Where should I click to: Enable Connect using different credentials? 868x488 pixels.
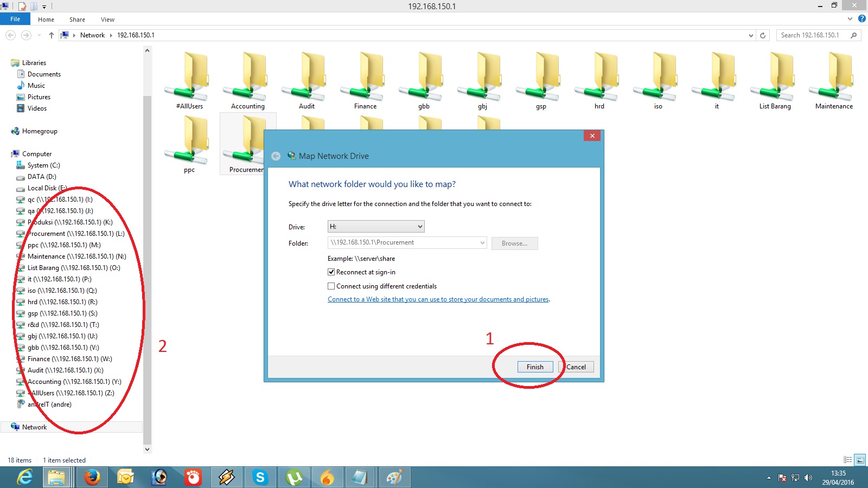(331, 286)
